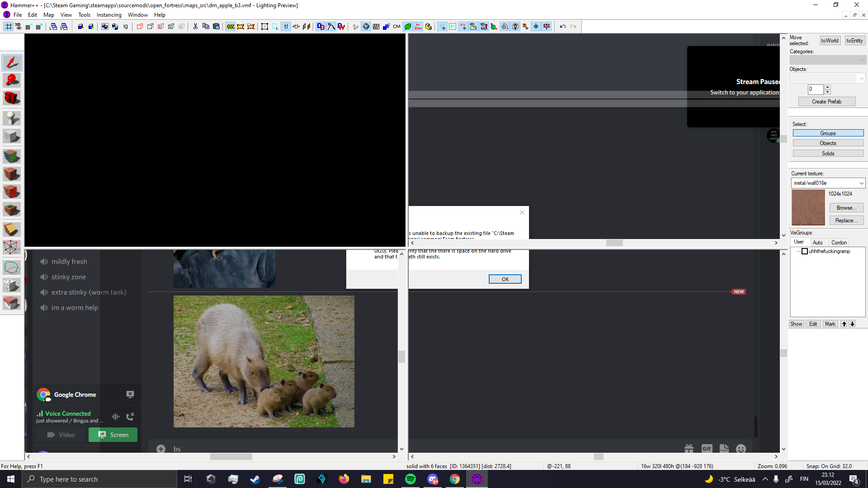
Task: Open the Map menu
Action: 48,14
